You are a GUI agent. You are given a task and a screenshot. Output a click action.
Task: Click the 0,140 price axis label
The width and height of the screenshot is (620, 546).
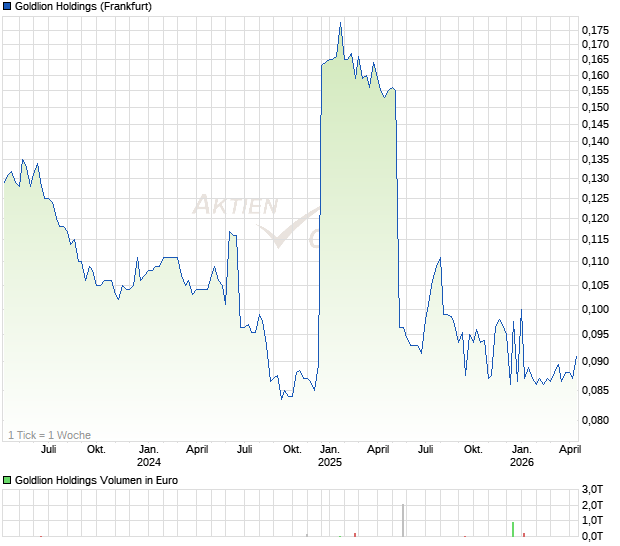coord(595,141)
